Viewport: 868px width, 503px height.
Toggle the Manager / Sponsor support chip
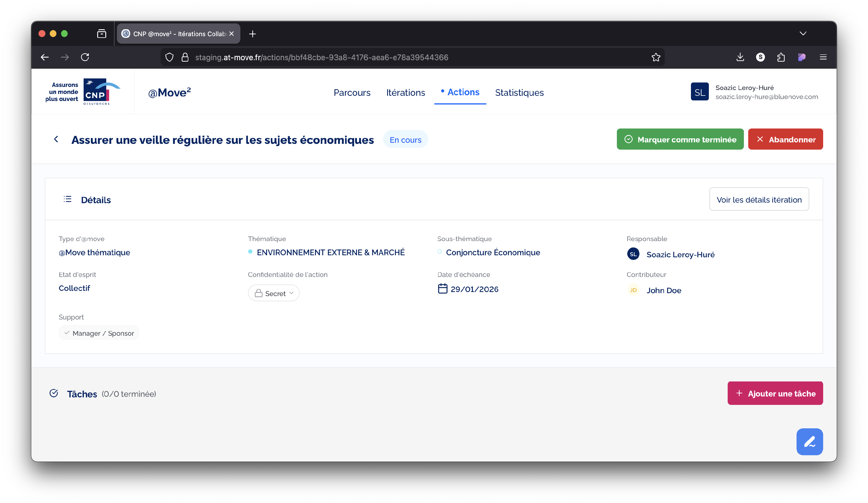click(99, 333)
